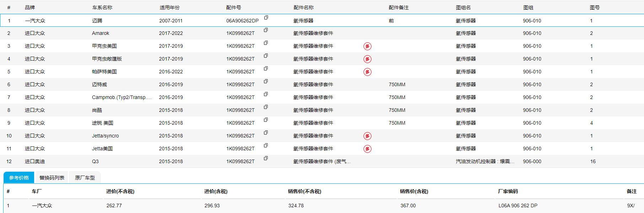The image size is (644, 213).
Task: Click the 图组名 column header
Action: [x=463, y=7]
